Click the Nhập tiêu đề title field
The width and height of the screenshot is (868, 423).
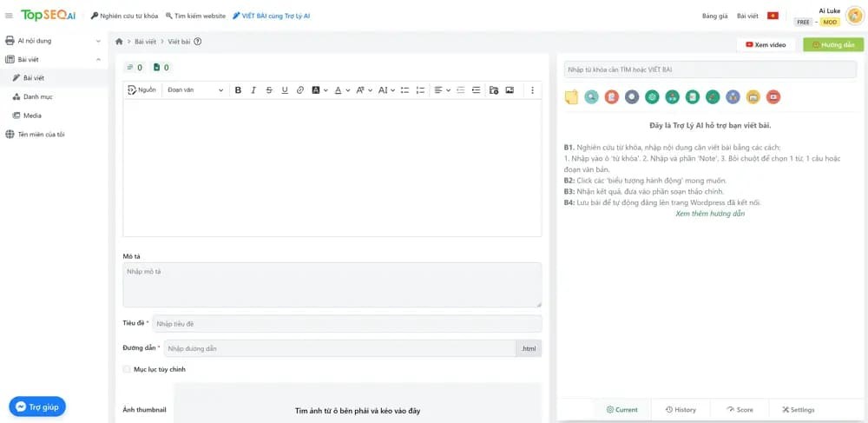coord(347,323)
